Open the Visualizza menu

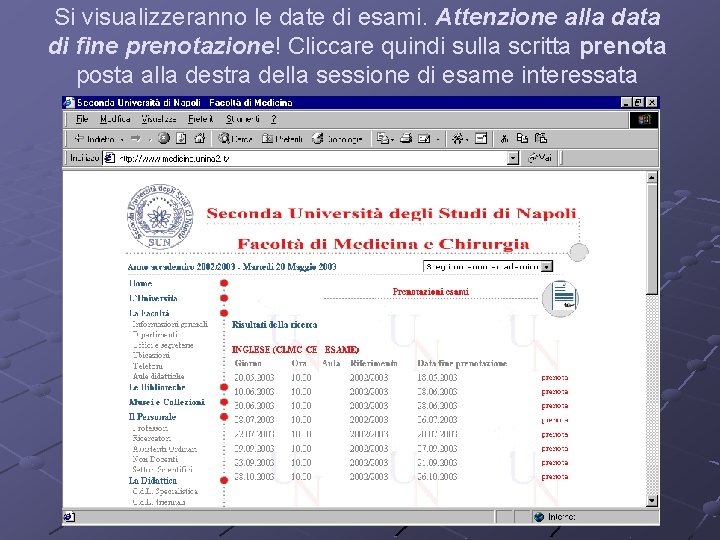[x=159, y=119]
